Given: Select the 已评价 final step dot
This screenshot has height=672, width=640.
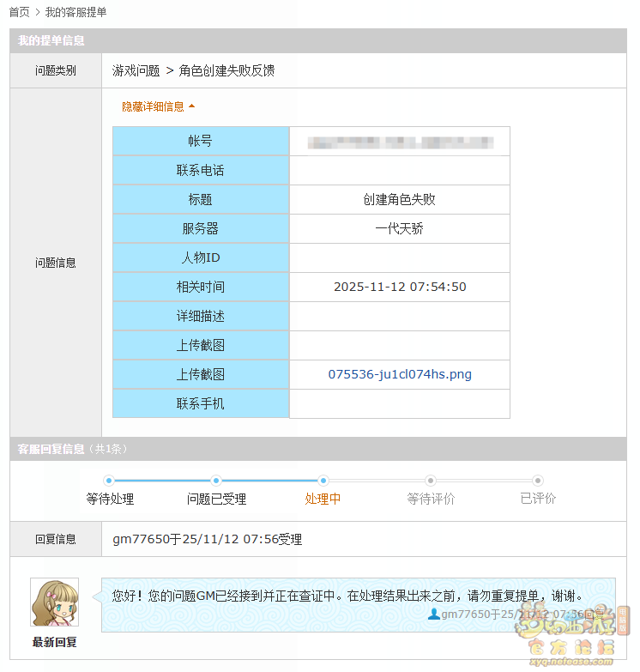Looking at the screenshot, I should coord(538,481).
